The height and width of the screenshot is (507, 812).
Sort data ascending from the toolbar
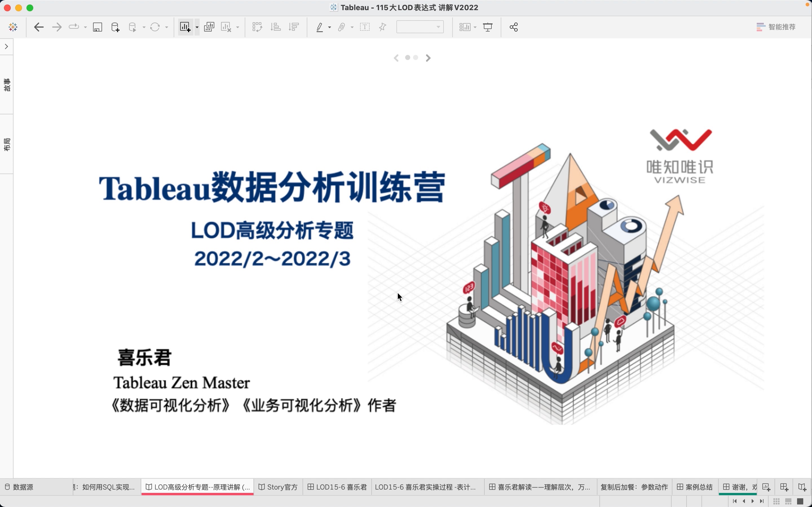point(275,27)
